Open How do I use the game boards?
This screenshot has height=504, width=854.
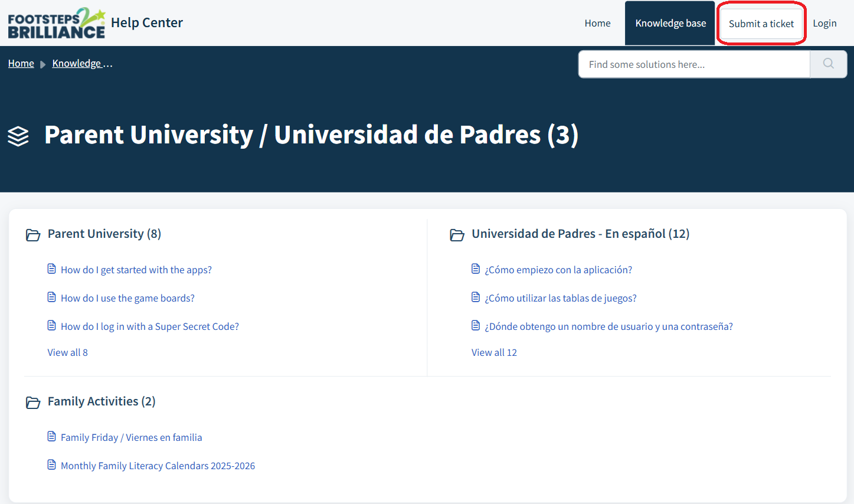point(127,298)
